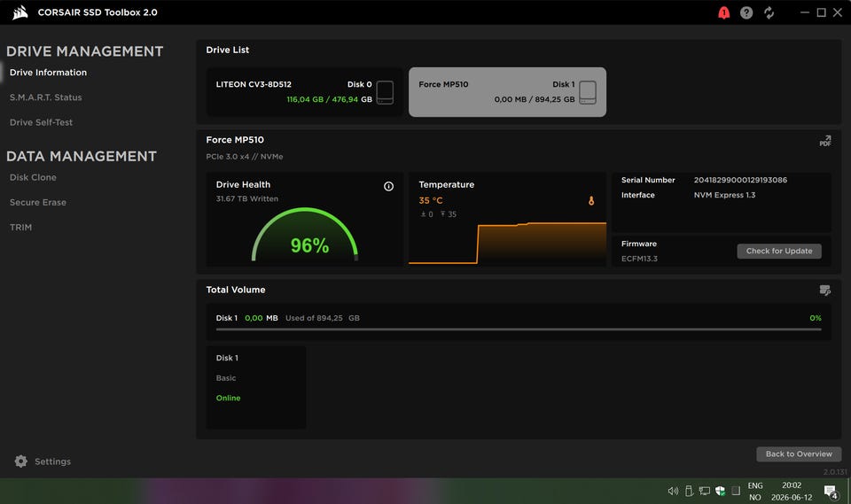Click the NVM Express 1.3 interface value

click(x=724, y=195)
